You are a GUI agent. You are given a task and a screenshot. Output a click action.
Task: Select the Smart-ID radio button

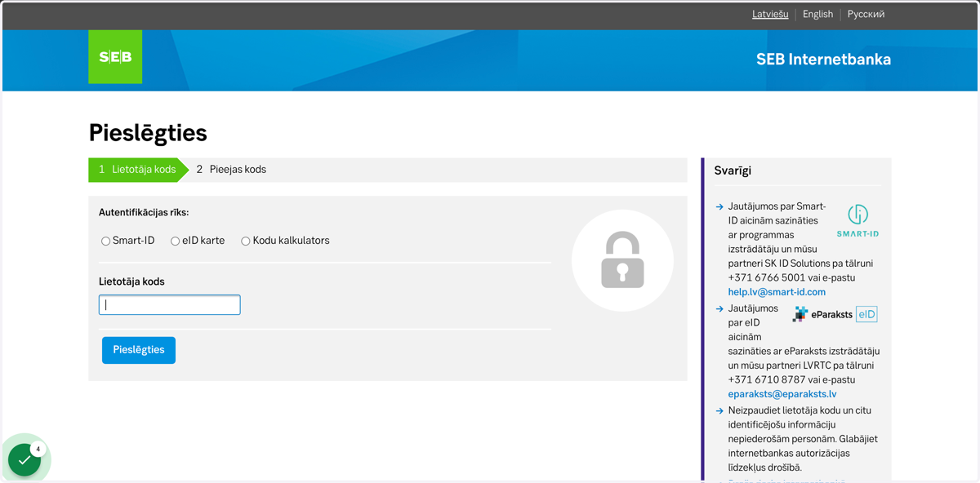(106, 241)
